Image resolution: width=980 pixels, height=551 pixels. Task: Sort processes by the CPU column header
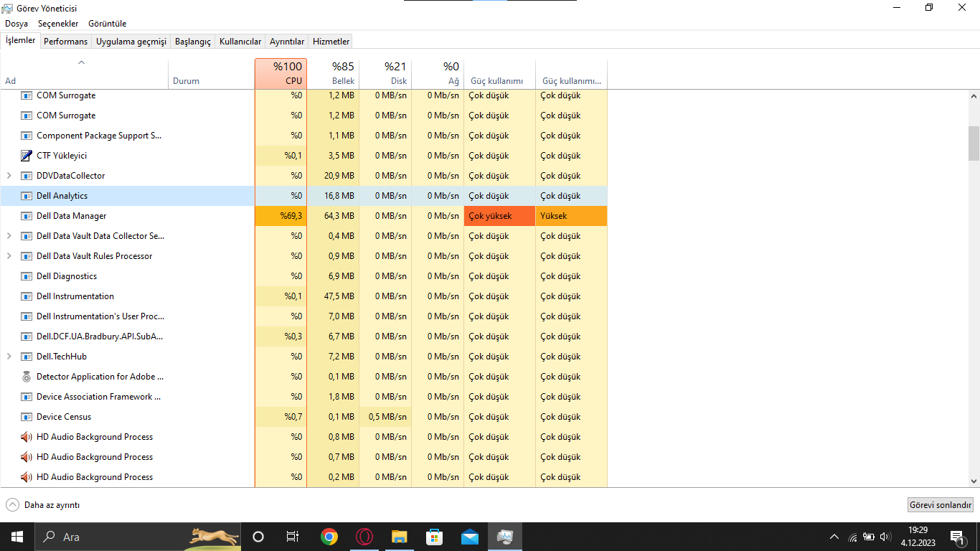pos(281,74)
